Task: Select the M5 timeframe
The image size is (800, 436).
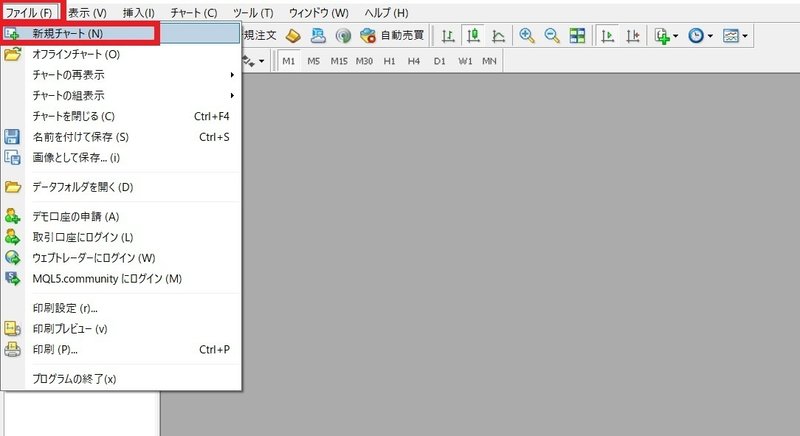Action: [x=313, y=61]
